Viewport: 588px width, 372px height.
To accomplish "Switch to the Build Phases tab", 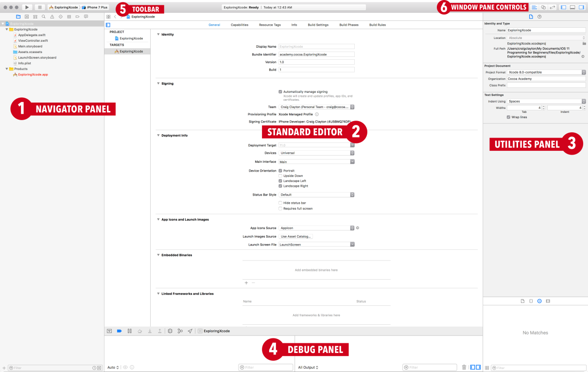I will 349,25.
